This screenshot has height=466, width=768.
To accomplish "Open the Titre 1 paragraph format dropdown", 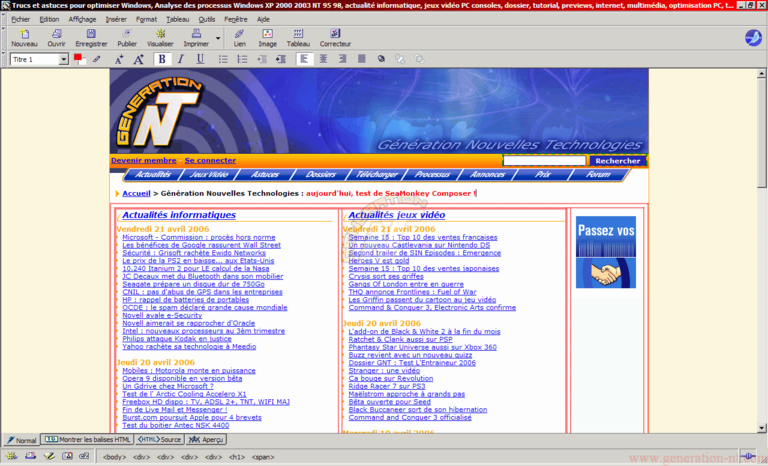I will point(63,60).
